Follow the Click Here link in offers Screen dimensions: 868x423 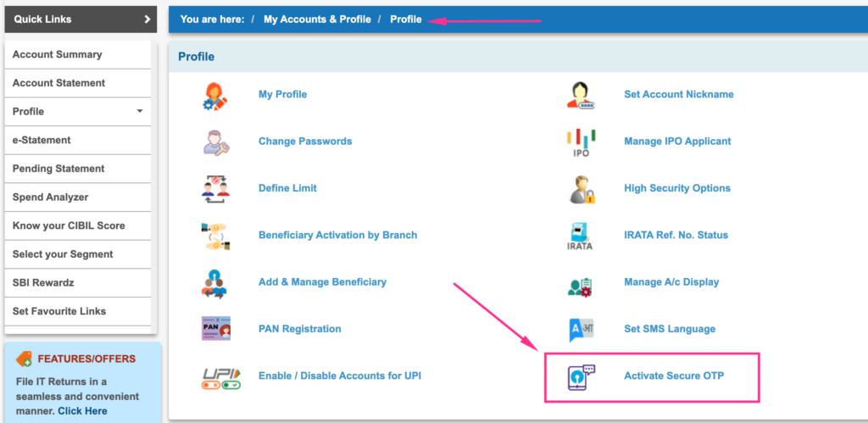pyautogui.click(x=83, y=411)
